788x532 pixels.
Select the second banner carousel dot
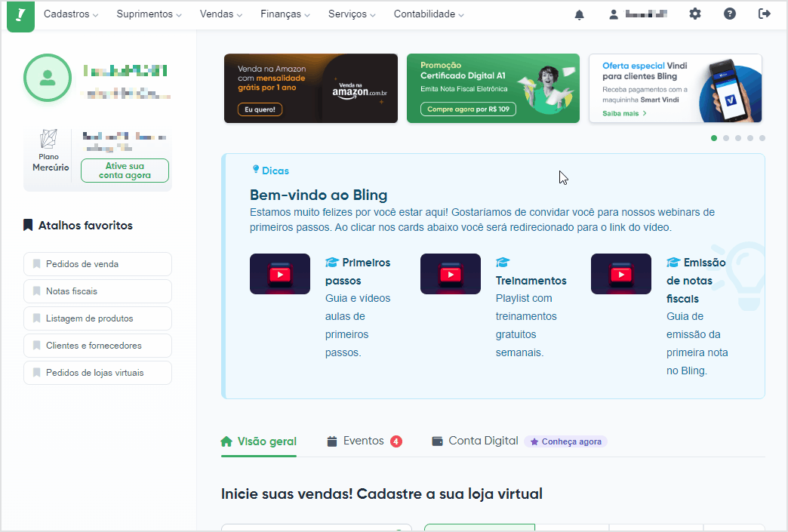725,138
